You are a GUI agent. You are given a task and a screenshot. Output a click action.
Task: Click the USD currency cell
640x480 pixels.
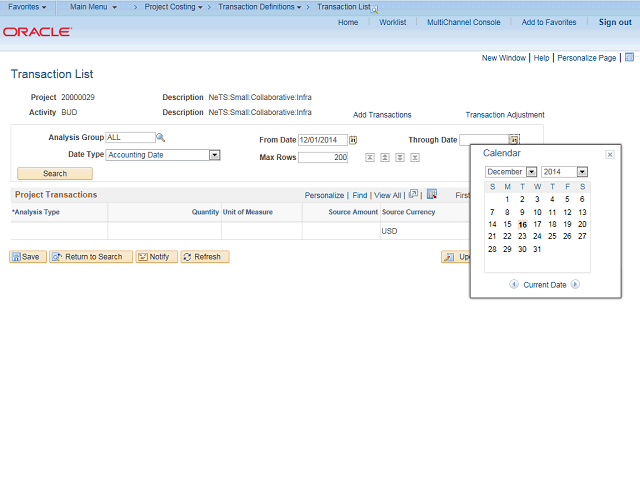coord(389,231)
